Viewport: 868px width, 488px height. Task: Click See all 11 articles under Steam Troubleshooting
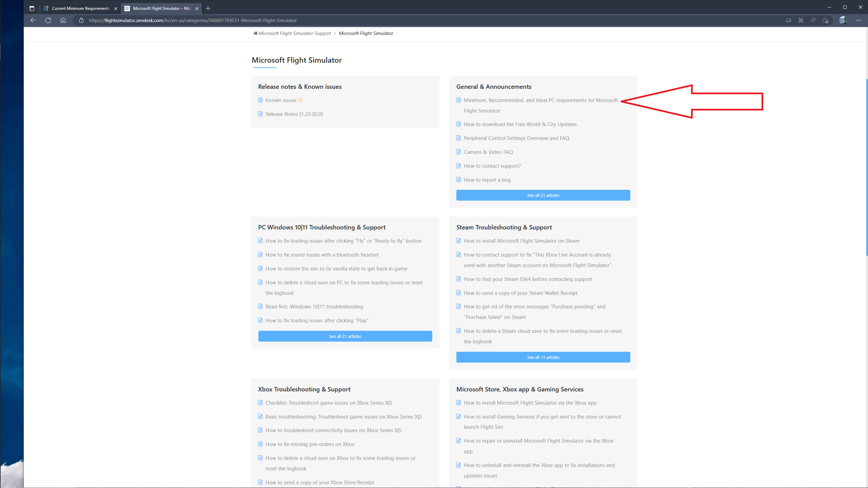coord(543,357)
